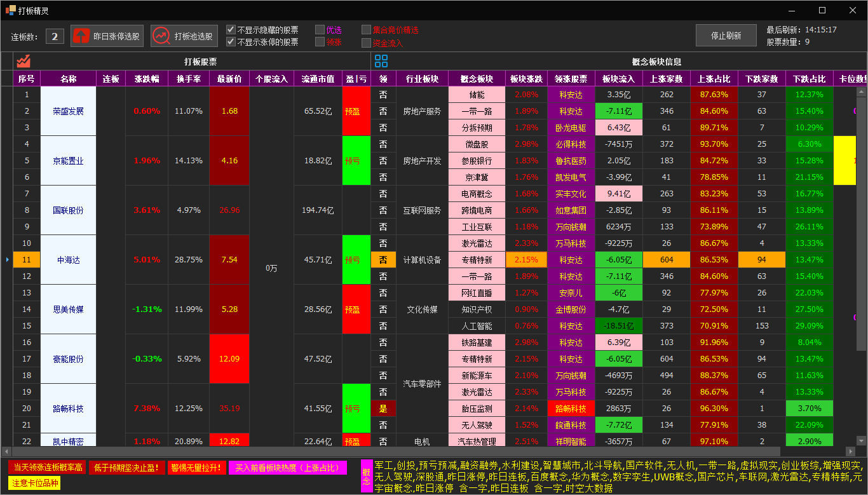The height and width of the screenshot is (495, 868).
Task: Sort by the 流通市值 column header
Action: point(318,79)
